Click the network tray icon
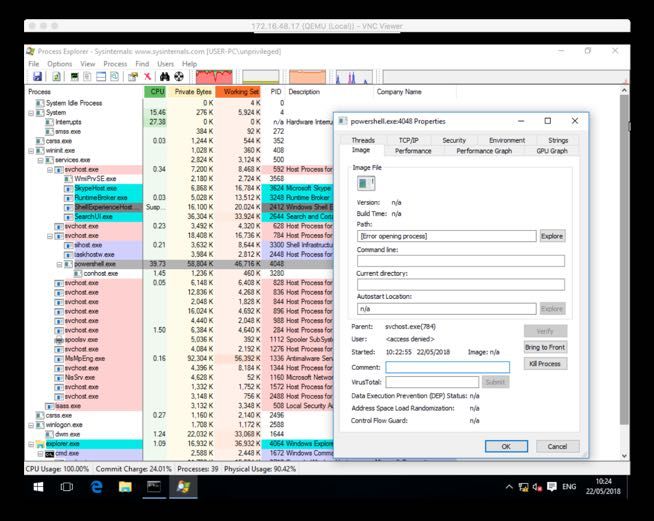Viewport: 654px width, 521px height. click(x=523, y=487)
